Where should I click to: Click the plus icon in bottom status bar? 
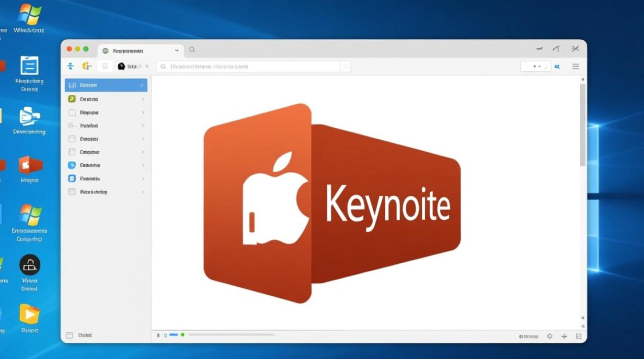coord(564,337)
